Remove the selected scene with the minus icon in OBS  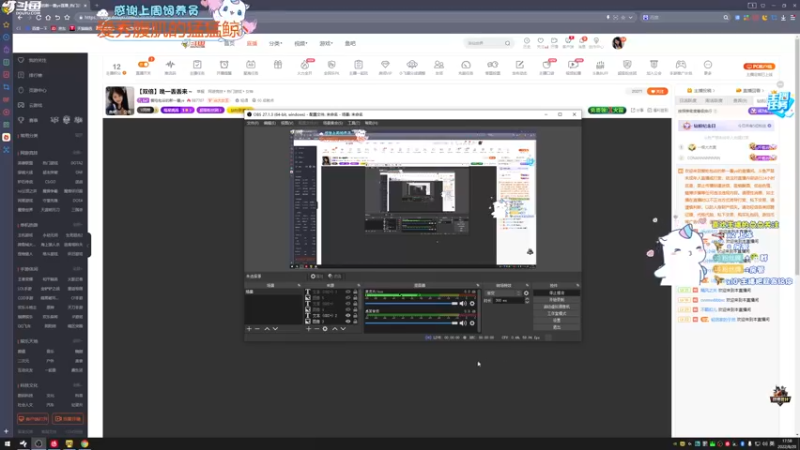point(258,329)
